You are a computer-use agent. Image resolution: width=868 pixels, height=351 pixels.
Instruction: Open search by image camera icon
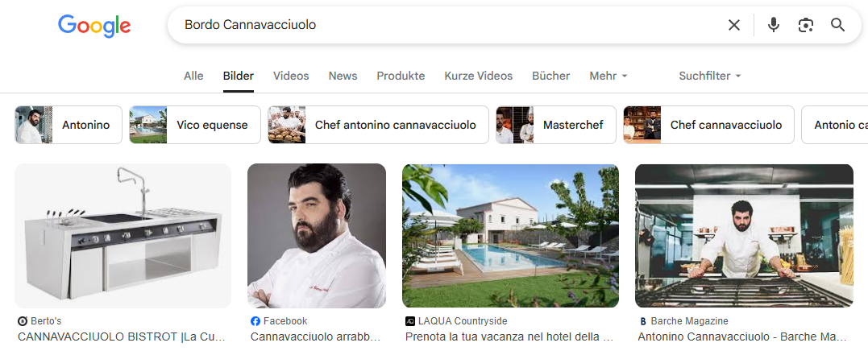[805, 25]
